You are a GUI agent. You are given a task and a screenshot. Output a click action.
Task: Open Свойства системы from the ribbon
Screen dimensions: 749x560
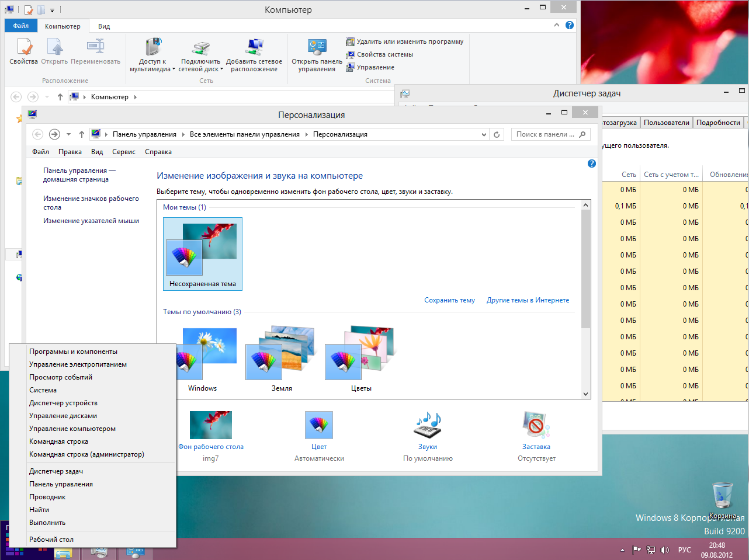[x=380, y=54]
